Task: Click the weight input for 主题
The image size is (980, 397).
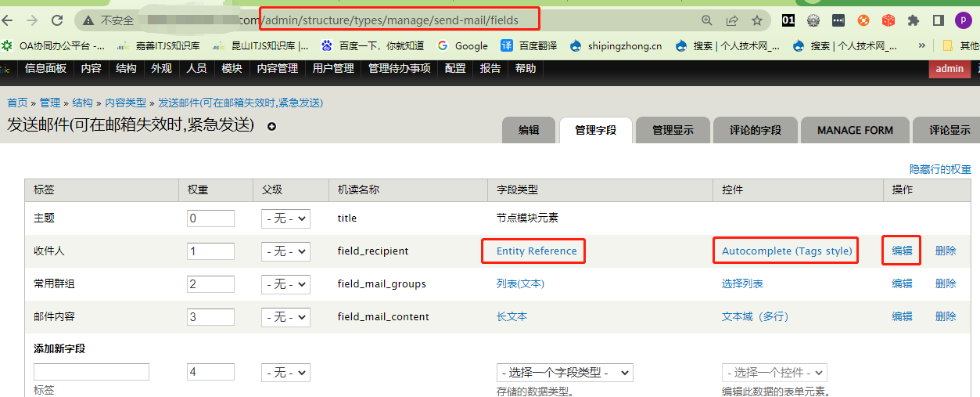Action: 210,218
